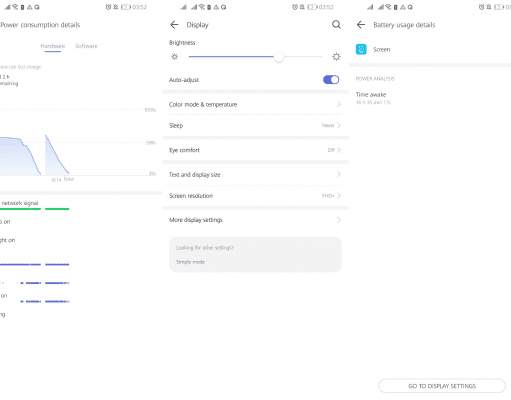Screen dimensions: 511x400
Task: Open More display settings
Action: [x=255, y=220]
